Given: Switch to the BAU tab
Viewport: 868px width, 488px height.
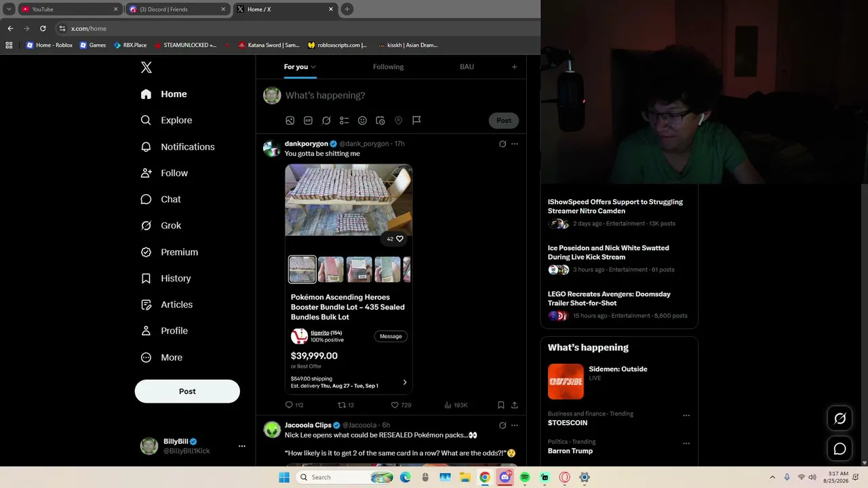Looking at the screenshot, I should [x=467, y=66].
